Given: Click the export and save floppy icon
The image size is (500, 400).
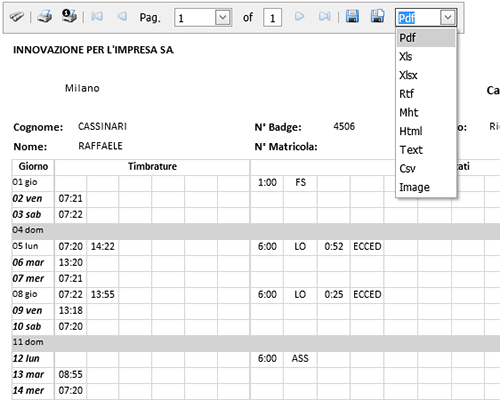Looking at the screenshot, I should tap(352, 16).
